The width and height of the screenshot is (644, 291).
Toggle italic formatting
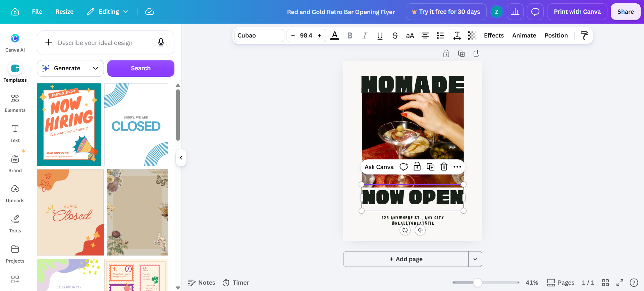pos(365,35)
